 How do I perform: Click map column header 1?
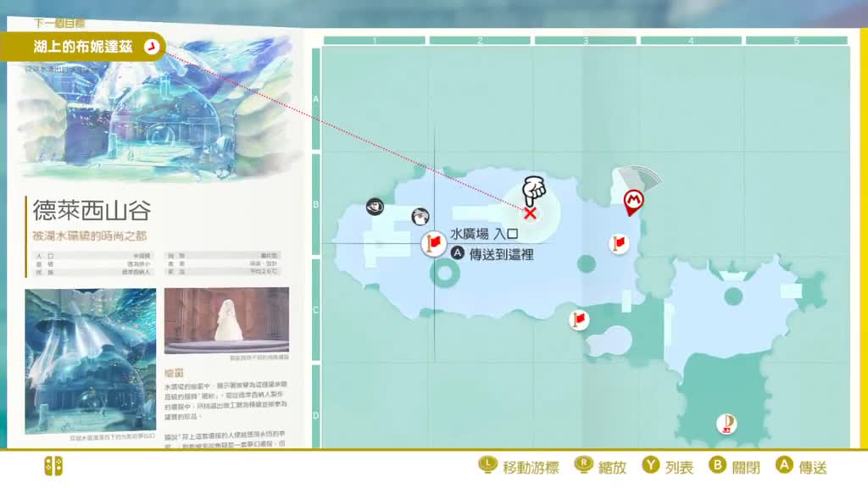point(374,41)
